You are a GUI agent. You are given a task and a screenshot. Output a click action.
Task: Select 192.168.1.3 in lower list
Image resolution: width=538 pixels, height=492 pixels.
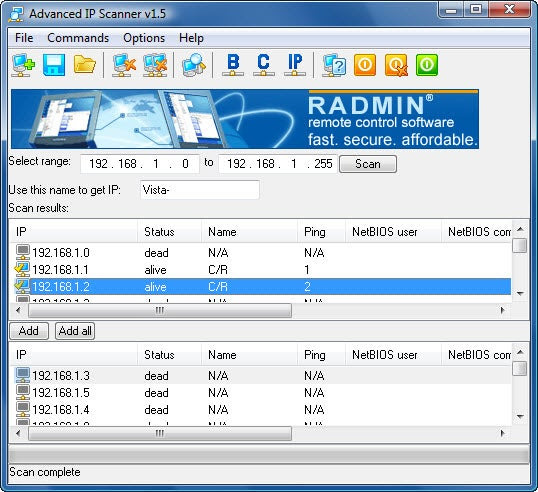click(261, 375)
